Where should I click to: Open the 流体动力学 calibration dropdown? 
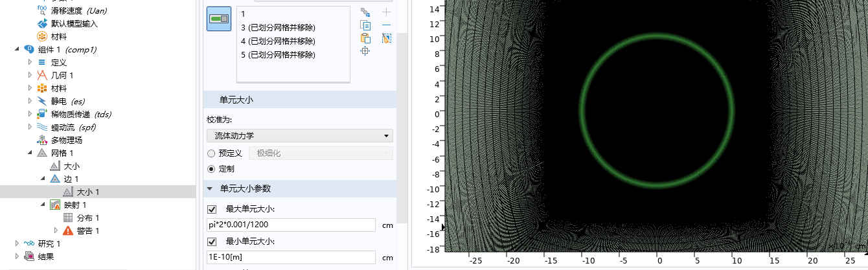(x=300, y=136)
